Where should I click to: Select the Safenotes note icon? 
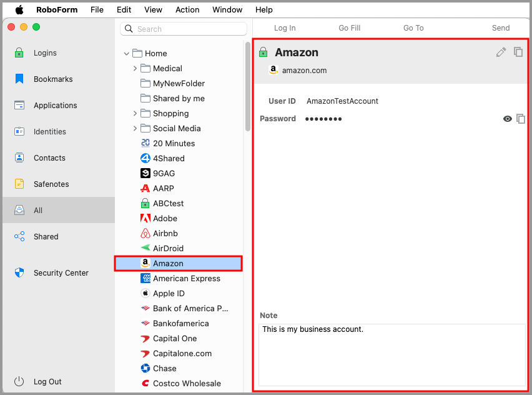tap(19, 184)
